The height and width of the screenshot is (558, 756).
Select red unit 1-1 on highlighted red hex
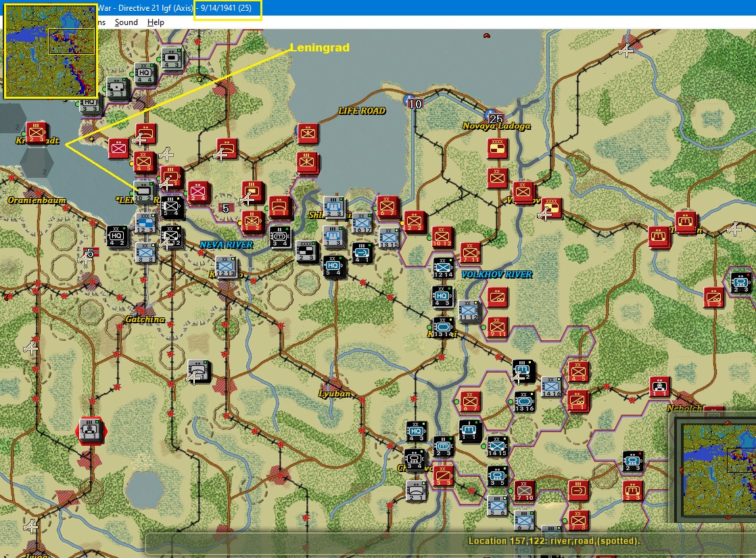point(90,429)
